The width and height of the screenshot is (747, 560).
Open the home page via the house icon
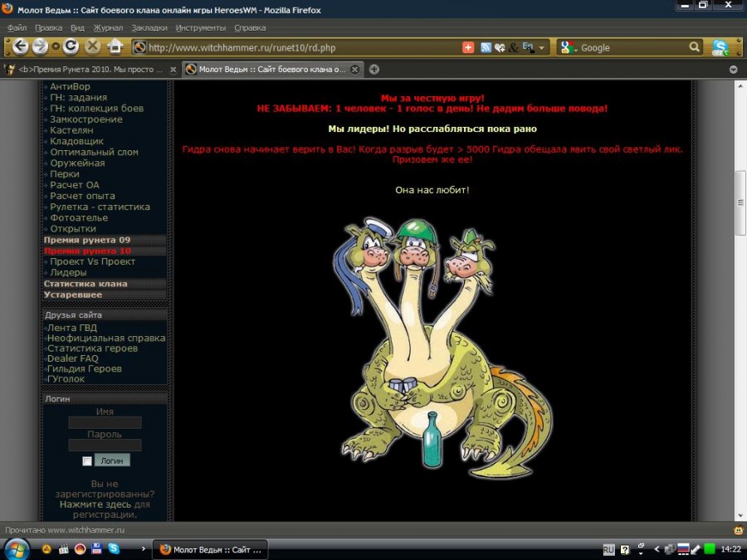[115, 46]
